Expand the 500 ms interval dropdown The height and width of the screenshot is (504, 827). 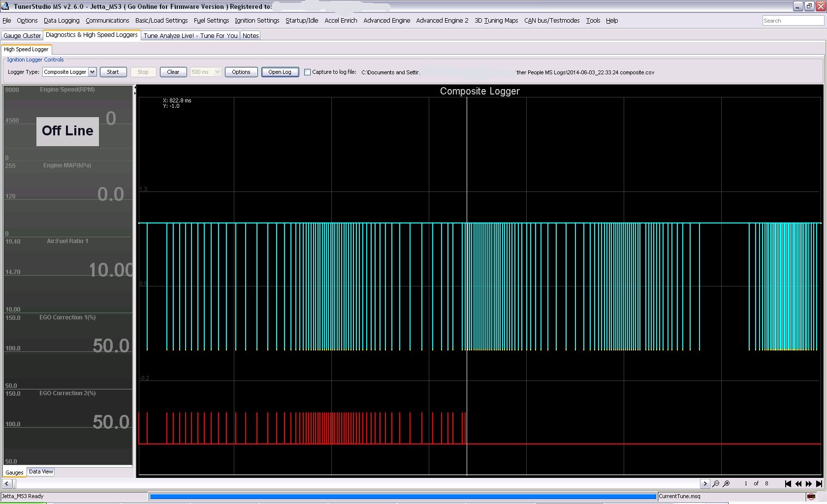click(x=217, y=72)
